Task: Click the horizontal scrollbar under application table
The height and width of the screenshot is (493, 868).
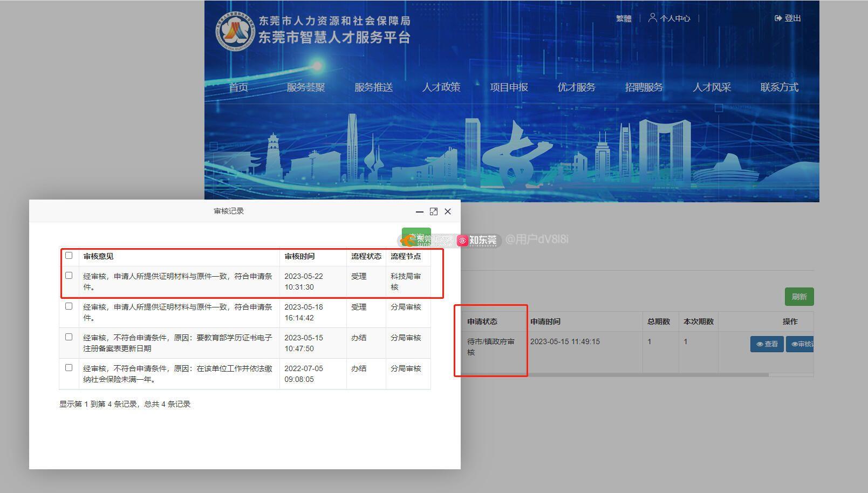Action: (x=615, y=375)
